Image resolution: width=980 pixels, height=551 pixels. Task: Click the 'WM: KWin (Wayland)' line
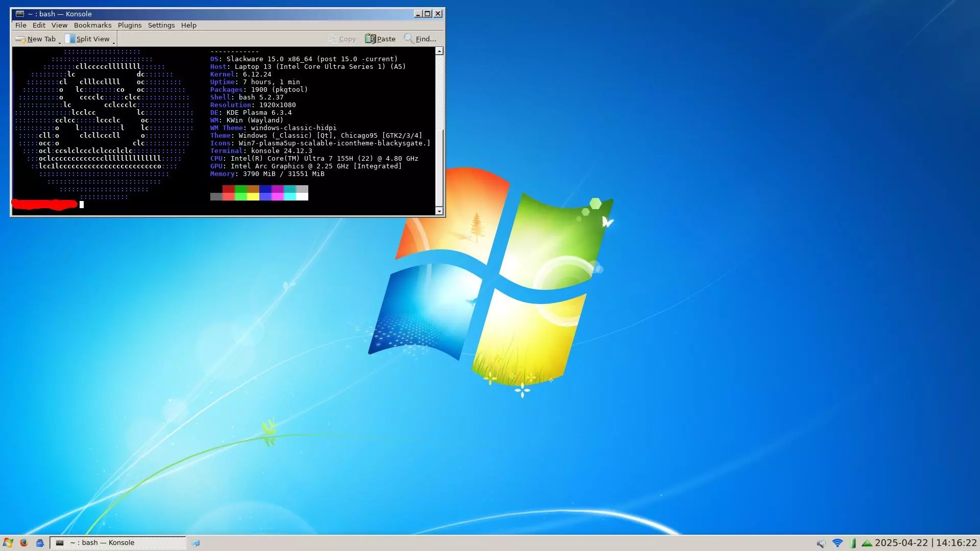click(x=247, y=120)
